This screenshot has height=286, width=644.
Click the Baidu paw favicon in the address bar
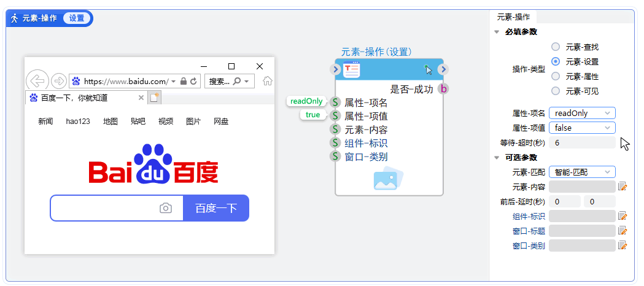[x=76, y=81]
